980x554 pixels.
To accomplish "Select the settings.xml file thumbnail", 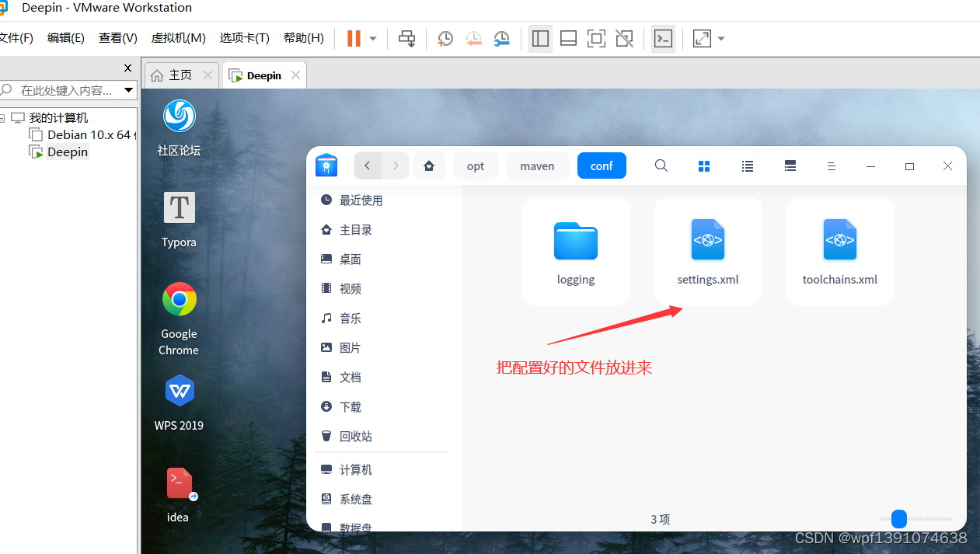I will [x=707, y=249].
